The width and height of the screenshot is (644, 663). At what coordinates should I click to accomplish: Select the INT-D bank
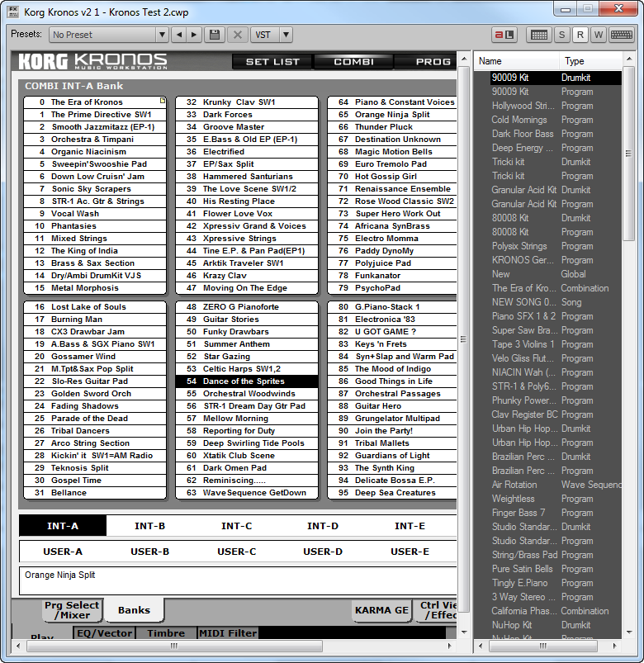pos(323,526)
